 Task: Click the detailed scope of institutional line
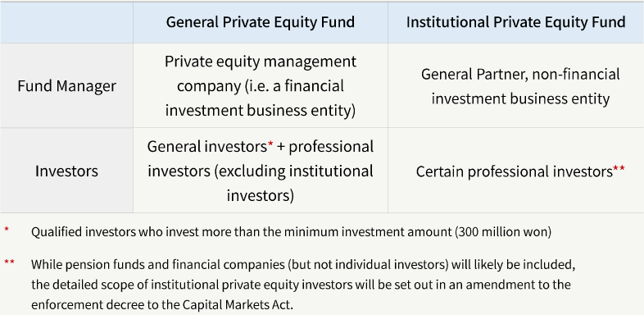301,285
